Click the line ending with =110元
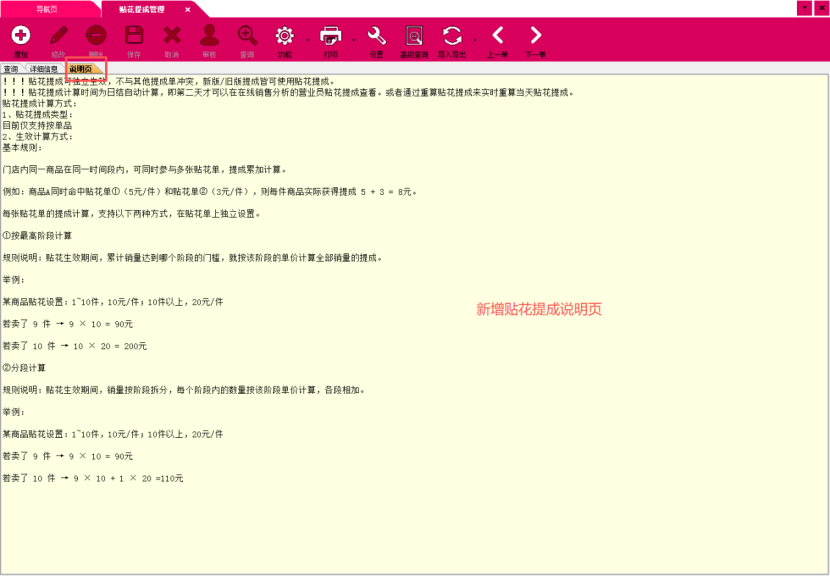Screen dimensions: 830x576 coord(93,479)
